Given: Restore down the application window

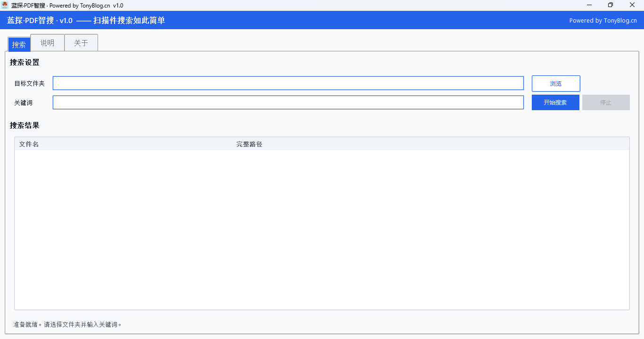Looking at the screenshot, I should 611,5.
